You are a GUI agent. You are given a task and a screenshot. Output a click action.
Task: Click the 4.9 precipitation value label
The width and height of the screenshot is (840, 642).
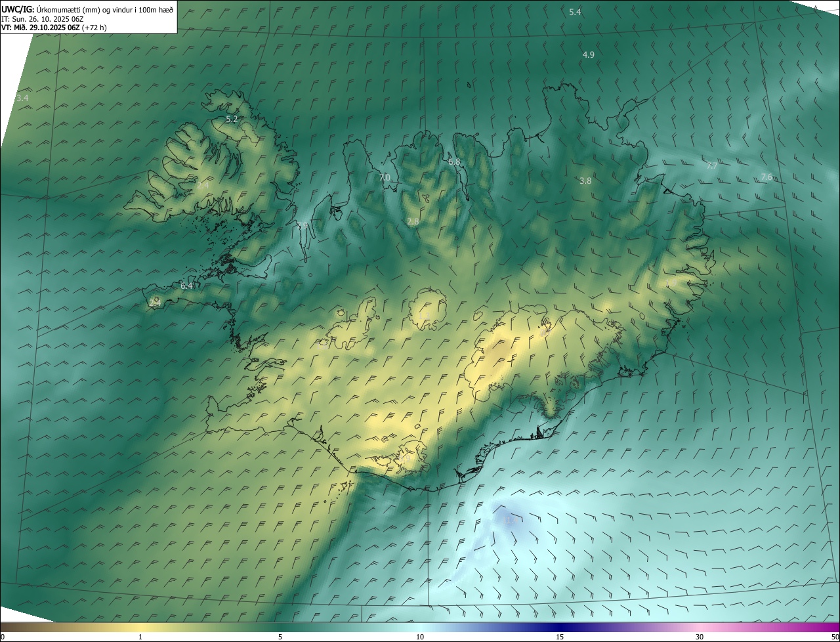[x=589, y=54]
